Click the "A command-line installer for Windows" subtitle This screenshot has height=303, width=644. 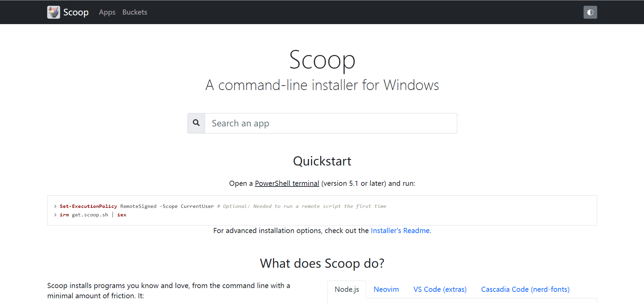coord(322,85)
